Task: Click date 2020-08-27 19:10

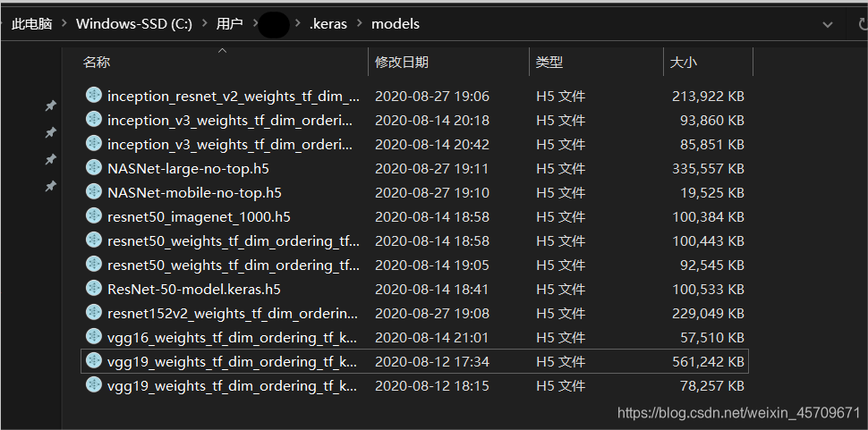Action: pyautogui.click(x=432, y=193)
